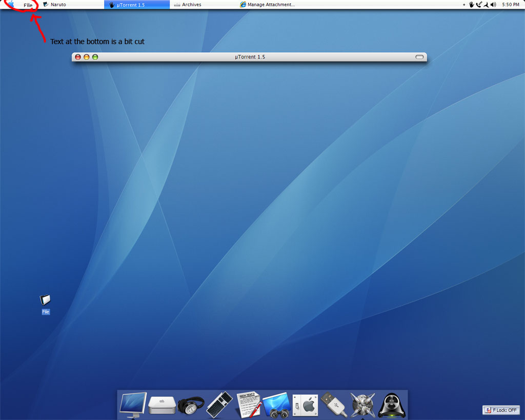Open the Apple logo start menu
This screenshot has height=420, width=525.
pyautogui.click(x=11, y=4)
